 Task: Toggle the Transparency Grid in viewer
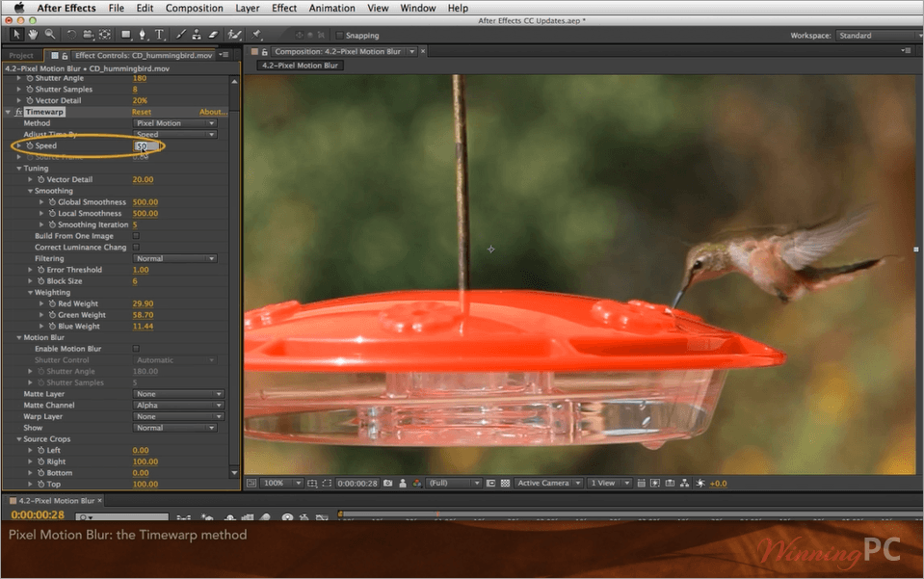click(505, 483)
